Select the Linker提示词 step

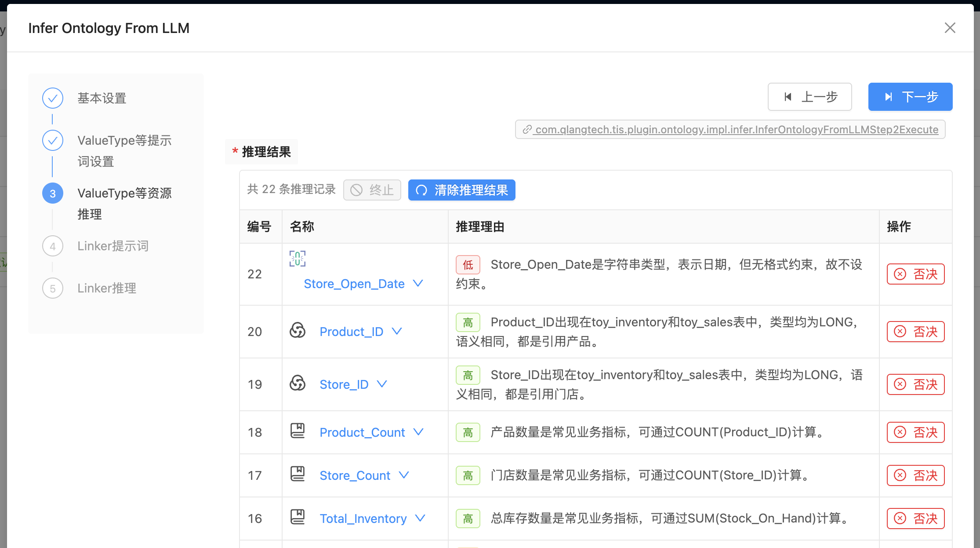coord(113,246)
